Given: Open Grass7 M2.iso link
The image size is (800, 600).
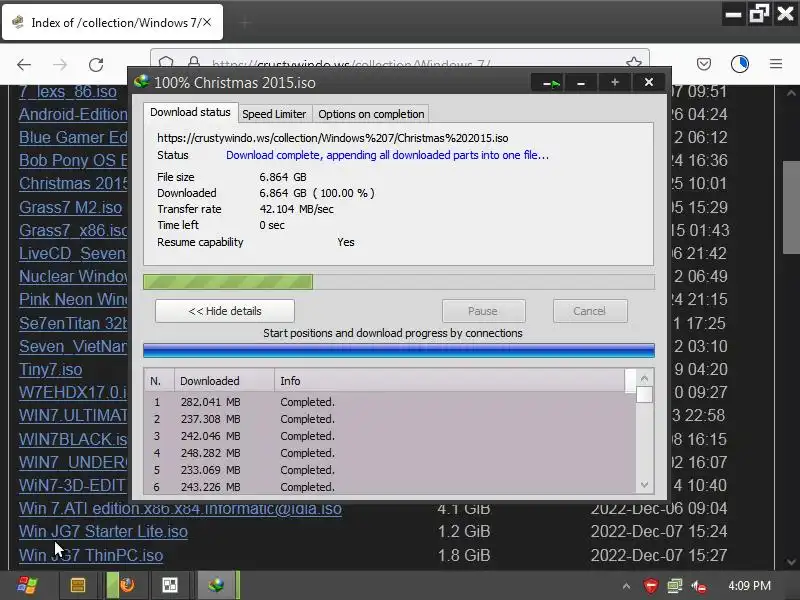Looking at the screenshot, I should pyautogui.click(x=70, y=207).
